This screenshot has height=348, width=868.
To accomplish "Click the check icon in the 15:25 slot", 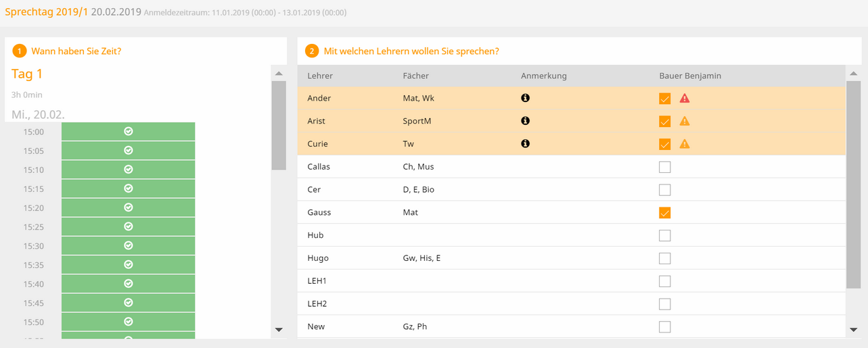I will coord(129,226).
